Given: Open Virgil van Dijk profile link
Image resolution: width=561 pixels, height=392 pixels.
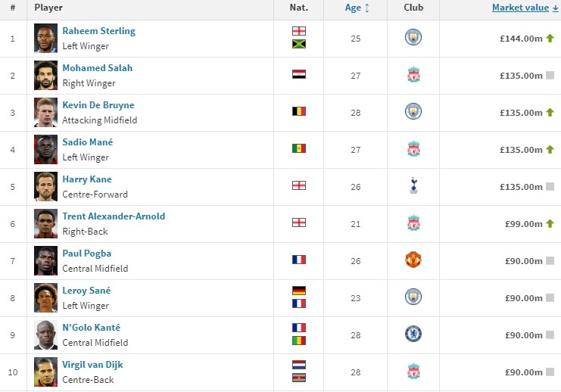Looking at the screenshot, I should point(92,365).
